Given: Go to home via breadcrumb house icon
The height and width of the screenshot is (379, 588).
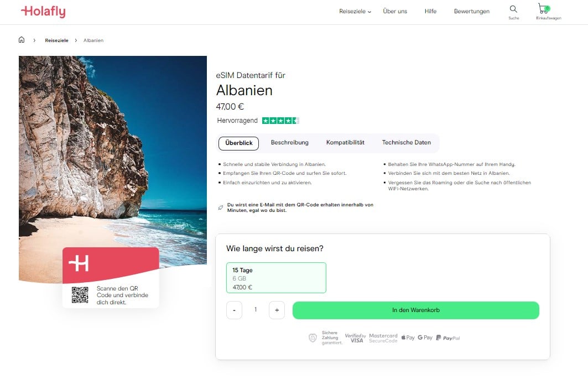Looking at the screenshot, I should pos(22,40).
